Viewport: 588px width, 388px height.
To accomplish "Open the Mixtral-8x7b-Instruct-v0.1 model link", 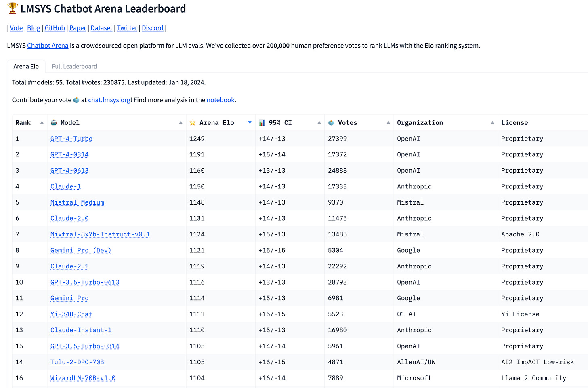I will coord(100,234).
